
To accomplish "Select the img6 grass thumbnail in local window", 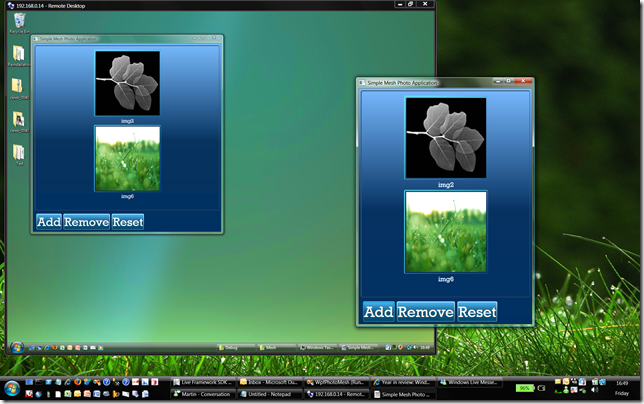I will point(446,232).
